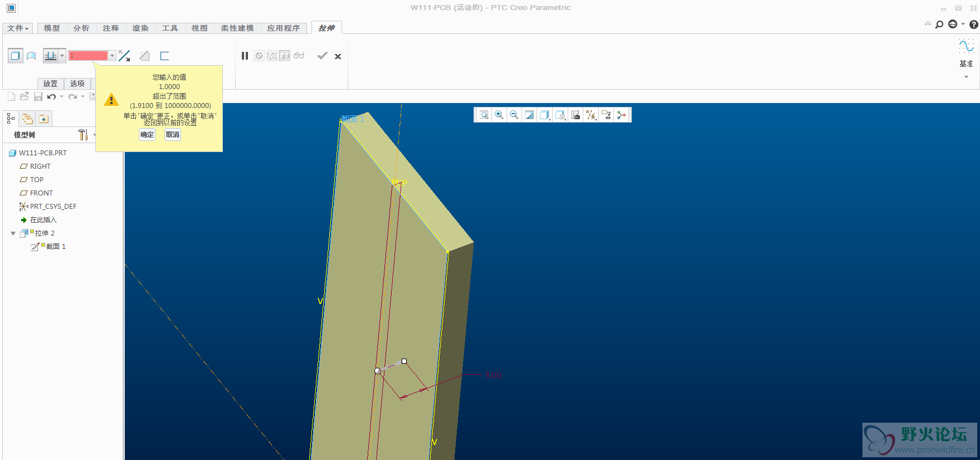Click the zoom out icon
This screenshot has height=460, width=980.
pyautogui.click(x=514, y=115)
